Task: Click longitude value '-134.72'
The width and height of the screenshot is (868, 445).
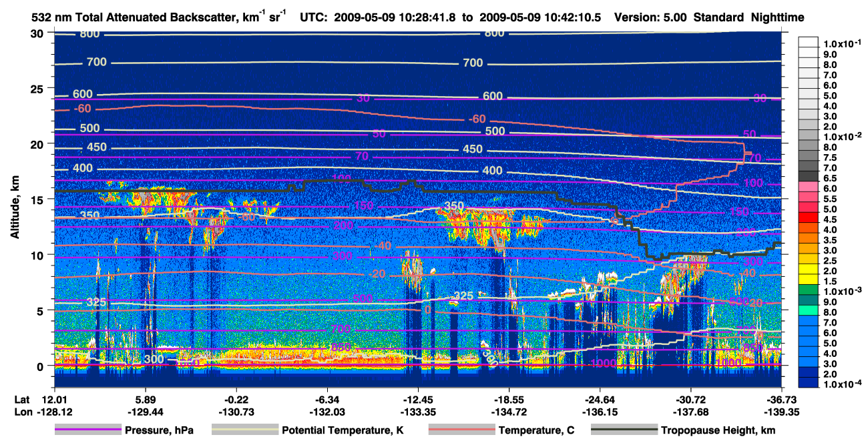Action: pos(509,412)
